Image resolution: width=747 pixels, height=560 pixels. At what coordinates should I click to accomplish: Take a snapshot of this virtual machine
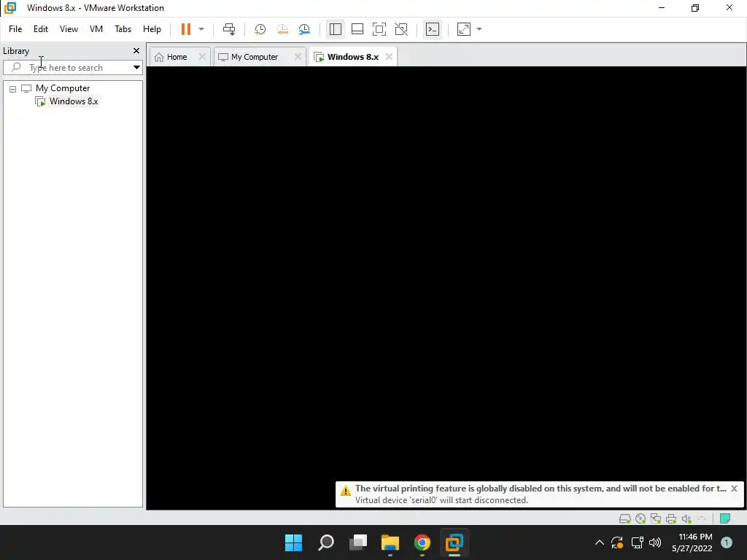pyautogui.click(x=260, y=29)
